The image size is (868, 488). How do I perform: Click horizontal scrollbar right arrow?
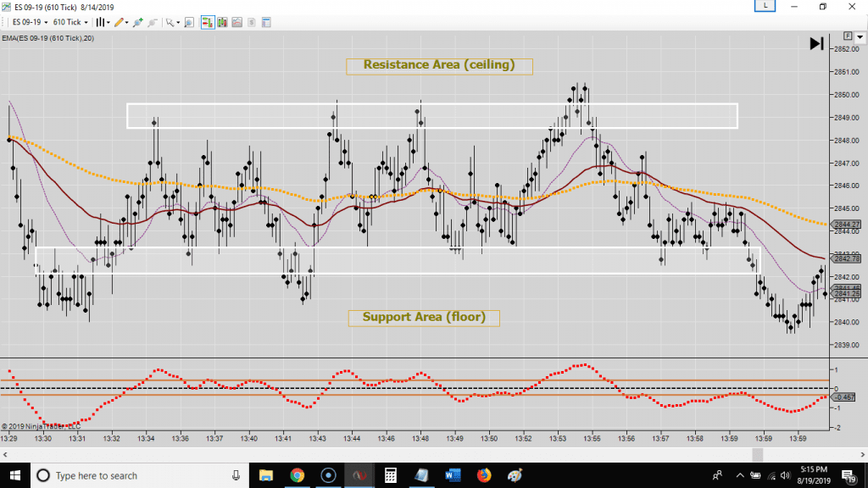(862, 455)
